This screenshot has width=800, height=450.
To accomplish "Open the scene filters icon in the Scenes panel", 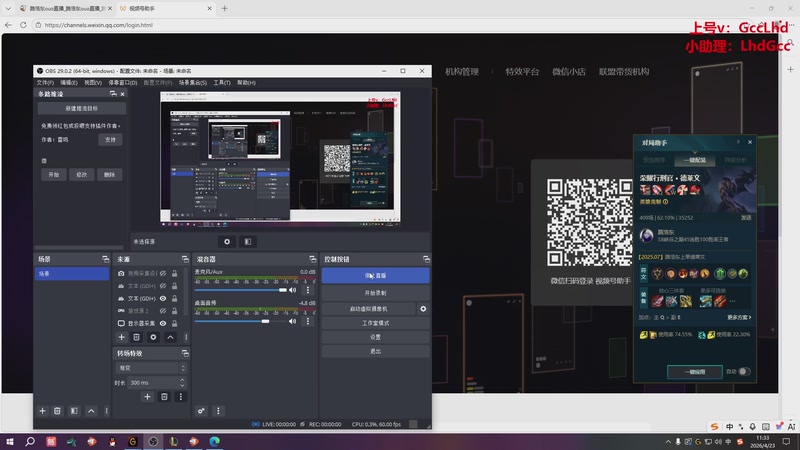I will click(x=74, y=411).
